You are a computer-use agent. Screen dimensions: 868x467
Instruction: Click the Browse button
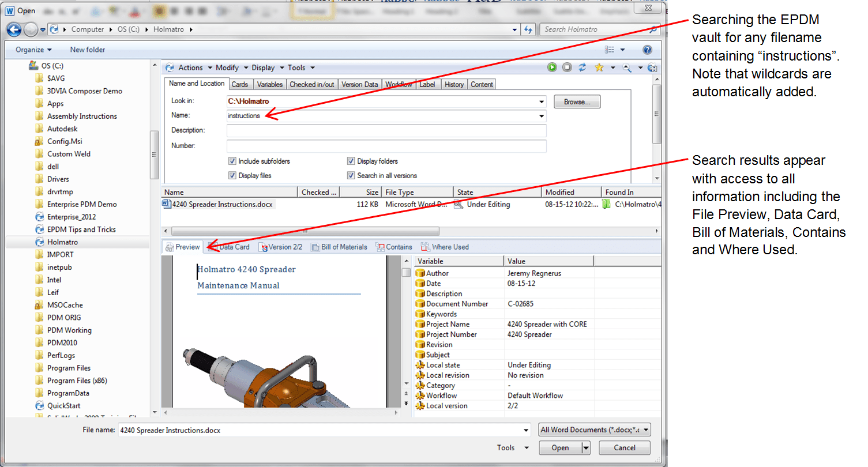tap(577, 102)
